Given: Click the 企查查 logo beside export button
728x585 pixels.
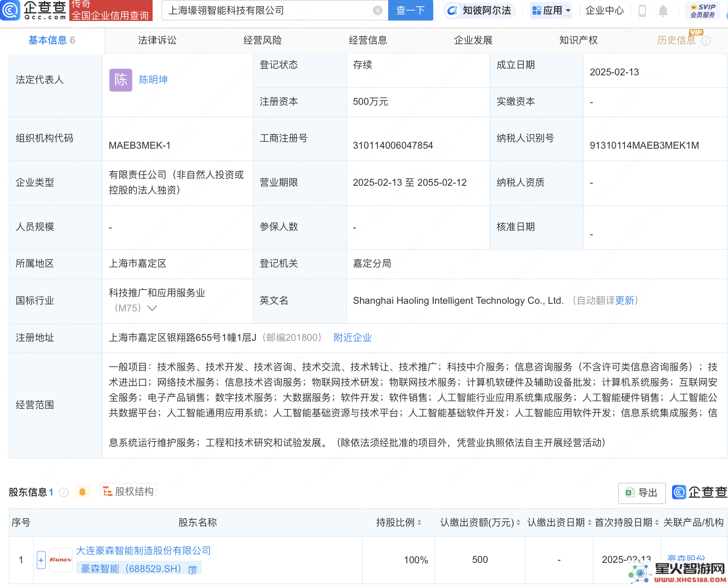Looking at the screenshot, I should (x=699, y=492).
